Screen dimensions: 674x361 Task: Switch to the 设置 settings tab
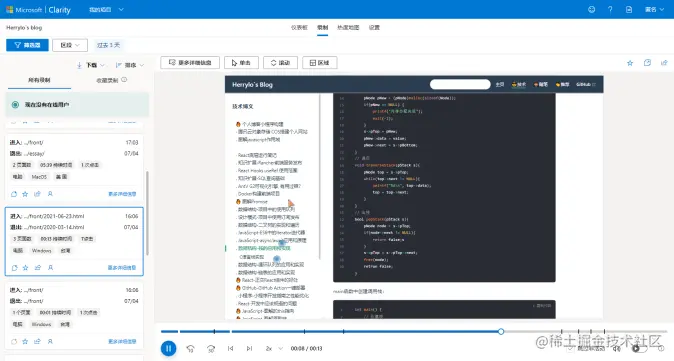pyautogui.click(x=374, y=28)
